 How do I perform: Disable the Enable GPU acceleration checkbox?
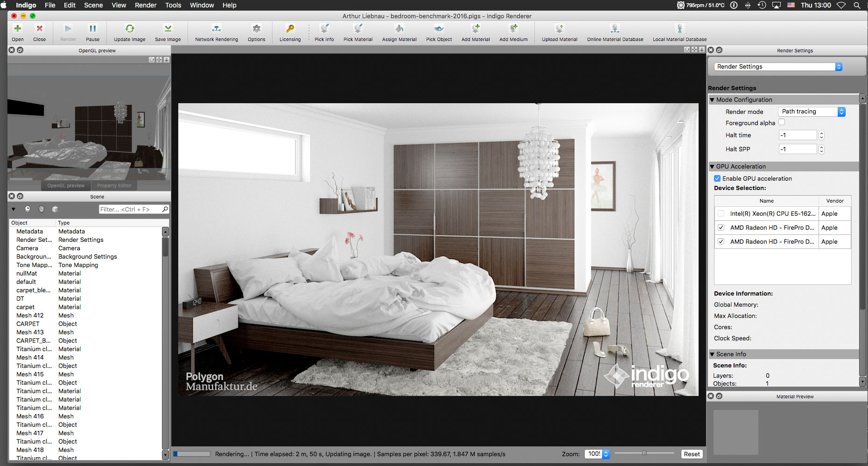tap(717, 178)
